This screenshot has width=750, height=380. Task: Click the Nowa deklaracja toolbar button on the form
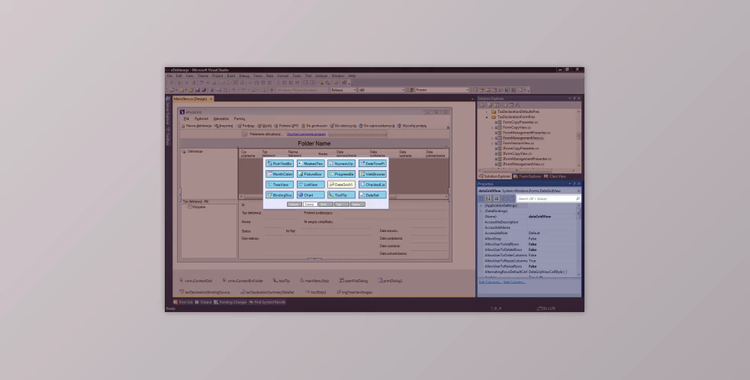196,126
